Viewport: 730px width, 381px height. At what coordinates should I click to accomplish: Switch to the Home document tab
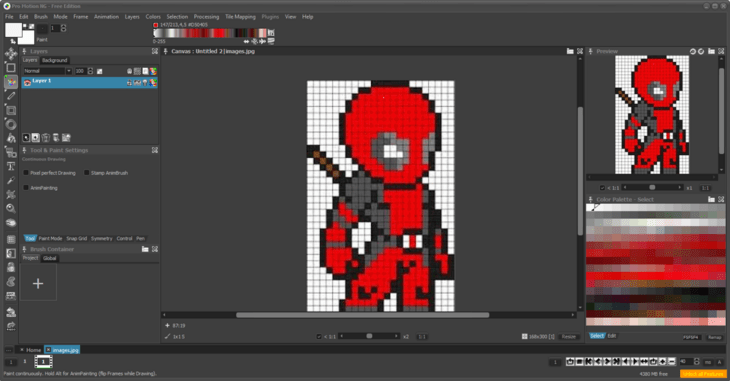pyautogui.click(x=33, y=350)
